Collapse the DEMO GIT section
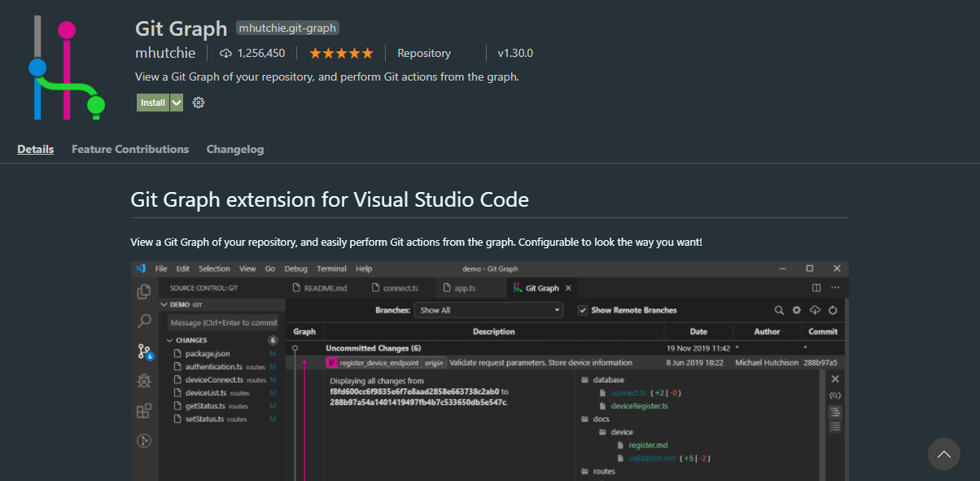This screenshot has height=481, width=980. 164,304
